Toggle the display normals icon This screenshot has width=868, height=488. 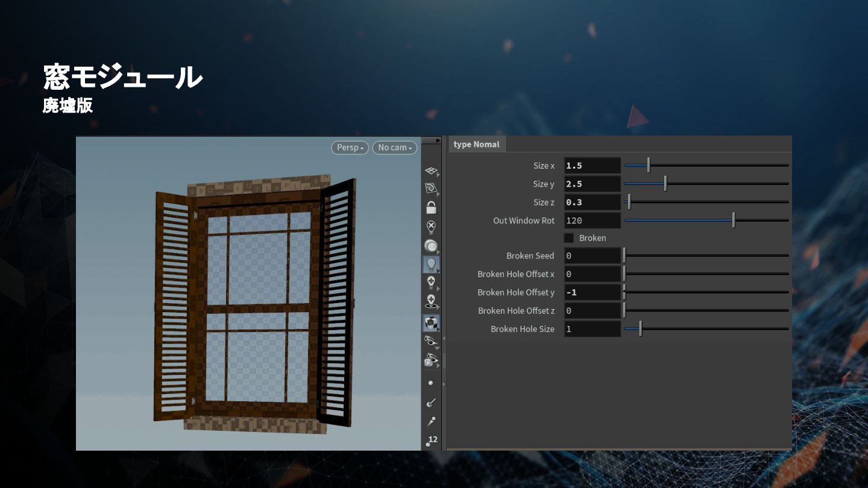click(x=430, y=402)
